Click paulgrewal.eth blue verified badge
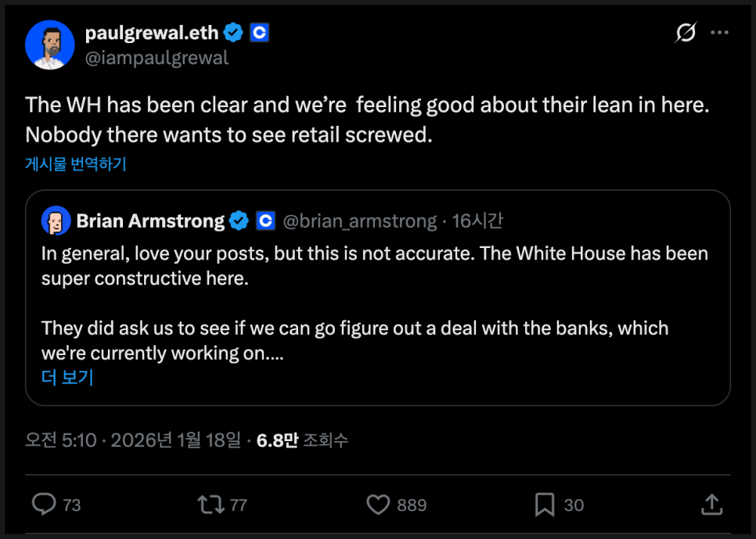The width and height of the screenshot is (756, 539). (x=233, y=33)
